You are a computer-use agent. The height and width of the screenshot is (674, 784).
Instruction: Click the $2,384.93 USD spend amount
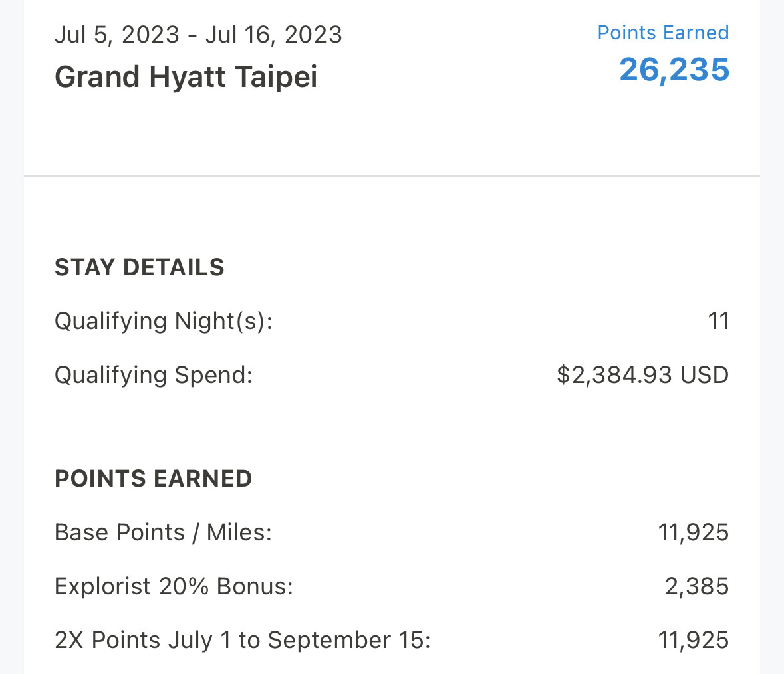642,375
